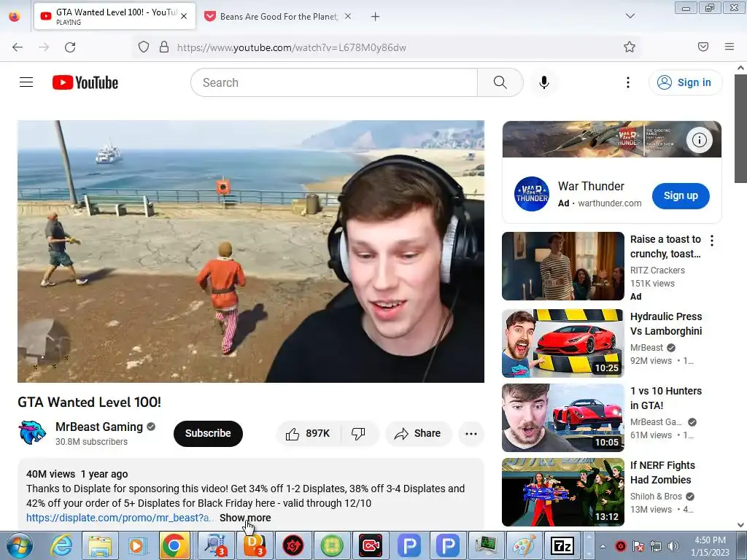This screenshot has width=747, height=560.
Task: Click the browser address bar URL
Action: click(x=292, y=47)
